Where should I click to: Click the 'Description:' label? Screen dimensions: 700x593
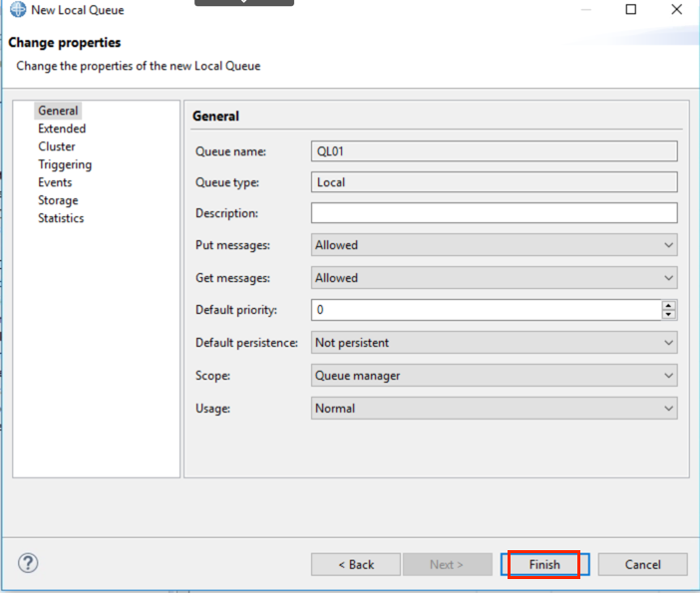pos(226,213)
